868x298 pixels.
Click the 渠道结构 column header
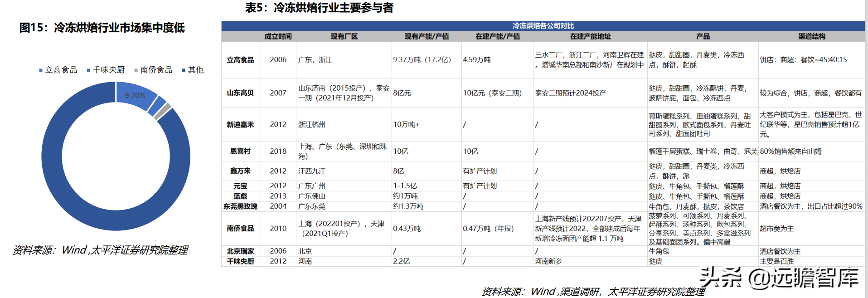811,36
